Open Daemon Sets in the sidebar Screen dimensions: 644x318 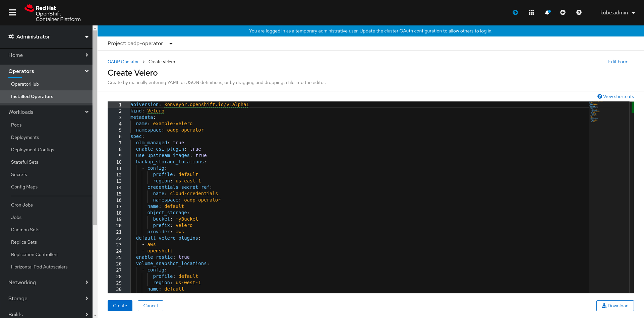pos(25,230)
